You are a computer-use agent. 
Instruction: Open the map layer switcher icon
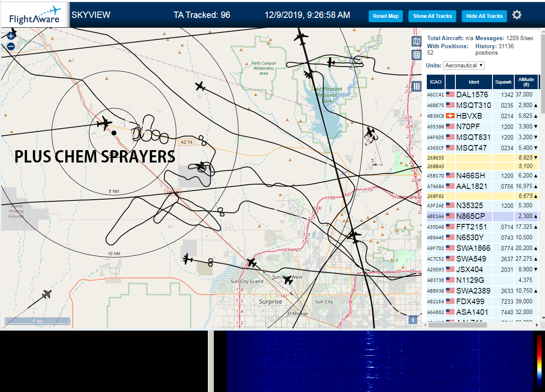point(417,41)
